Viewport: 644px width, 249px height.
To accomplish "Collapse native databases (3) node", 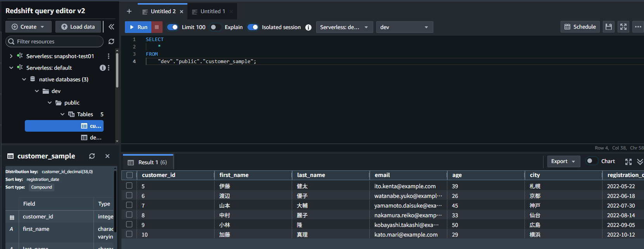I will coord(24,79).
